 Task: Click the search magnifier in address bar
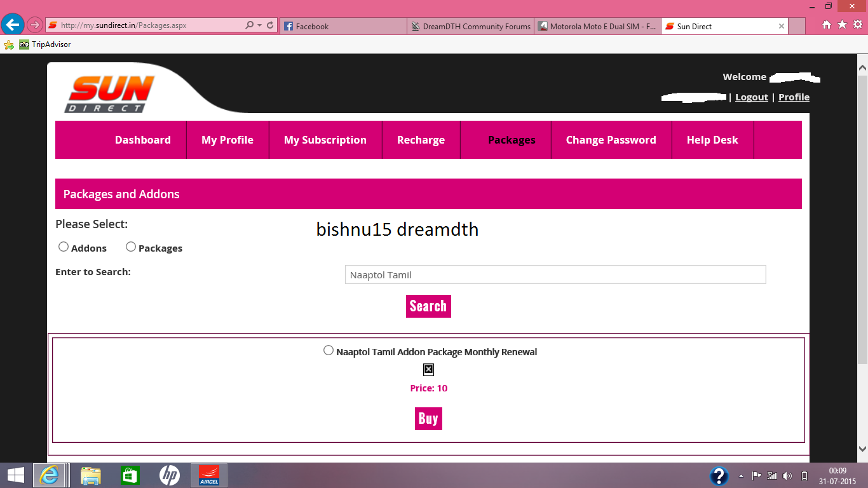[x=250, y=25]
